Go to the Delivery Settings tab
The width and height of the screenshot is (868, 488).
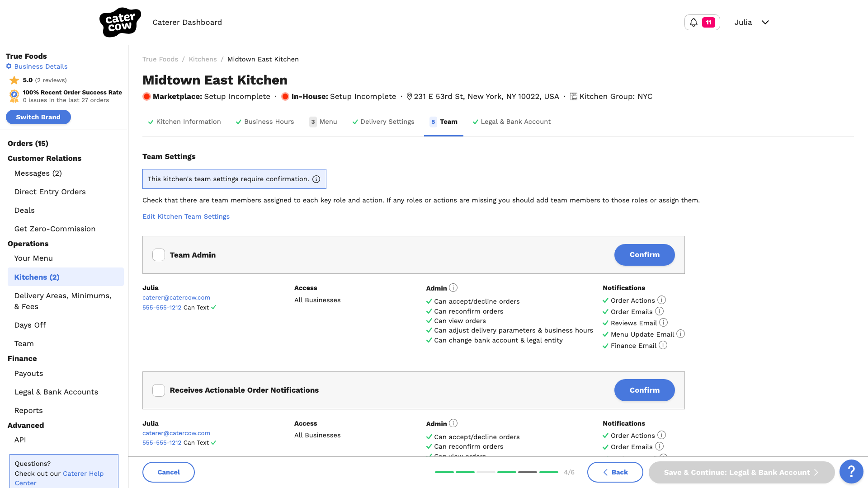(383, 122)
